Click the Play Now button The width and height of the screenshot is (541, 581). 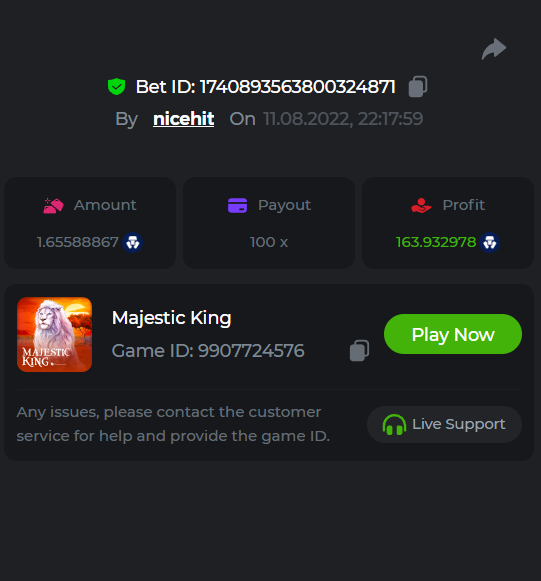[453, 334]
